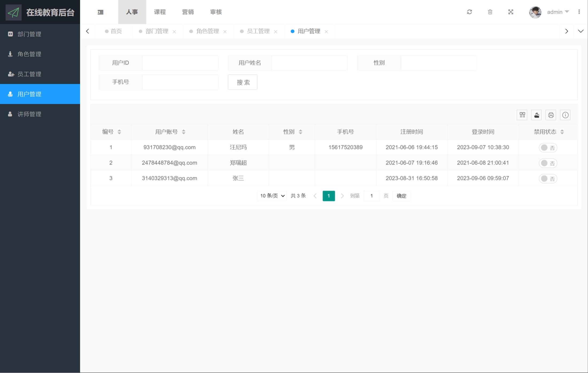Switch to the 课程 top menu

pyautogui.click(x=160, y=12)
